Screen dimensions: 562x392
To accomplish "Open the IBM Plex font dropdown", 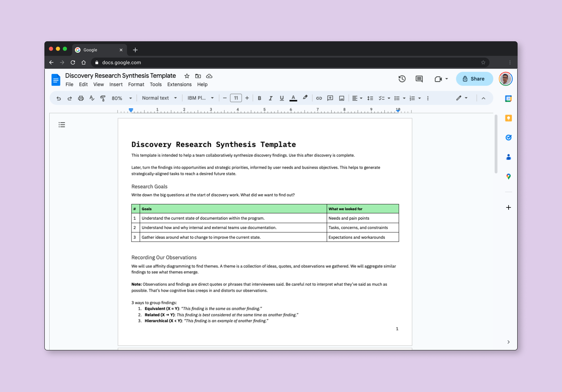I will 201,98.
